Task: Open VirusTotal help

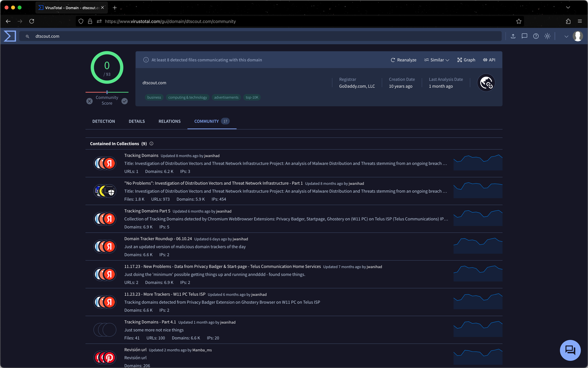Action: (536, 36)
